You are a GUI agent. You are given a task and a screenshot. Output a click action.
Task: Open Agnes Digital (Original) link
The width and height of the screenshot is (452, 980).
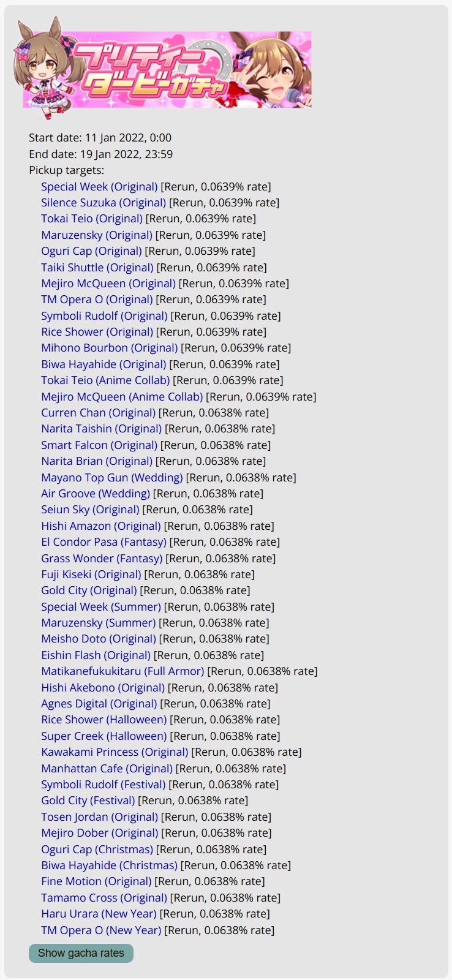(99, 704)
